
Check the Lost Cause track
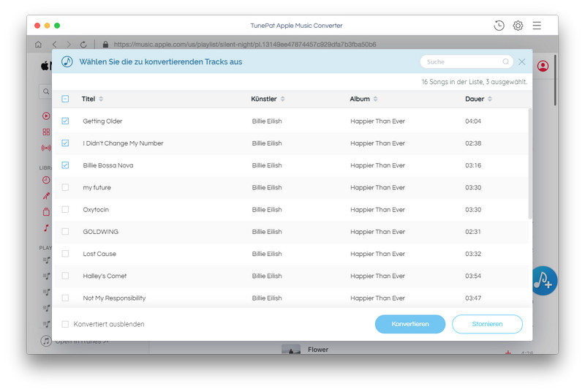65,254
